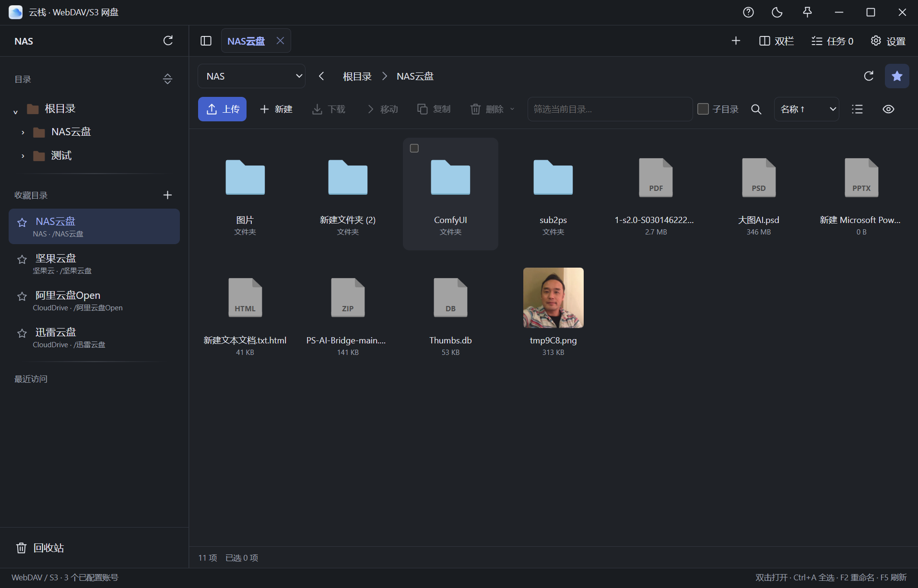Open 坚果云盘 favorite directory
Viewport: 918px width, 588px height.
click(94, 263)
